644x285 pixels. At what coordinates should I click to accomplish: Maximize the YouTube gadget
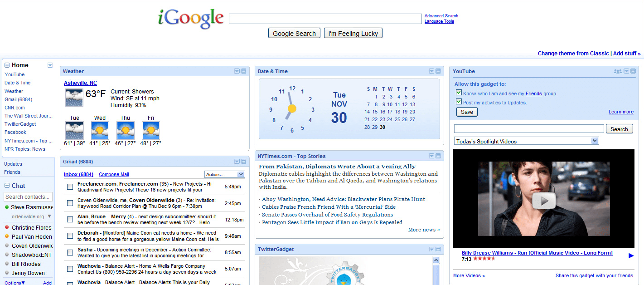[x=633, y=71]
